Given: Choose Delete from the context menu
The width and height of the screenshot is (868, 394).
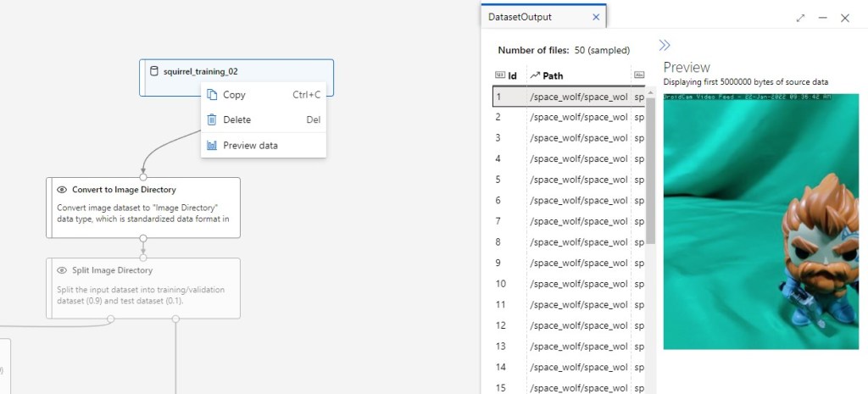Looking at the screenshot, I should tap(264, 119).
